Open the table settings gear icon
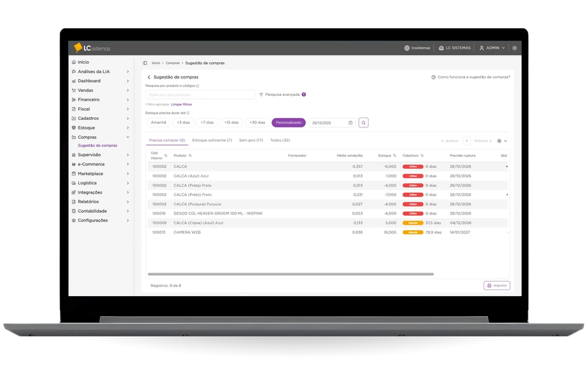The height and width of the screenshot is (381, 588). [x=499, y=141]
